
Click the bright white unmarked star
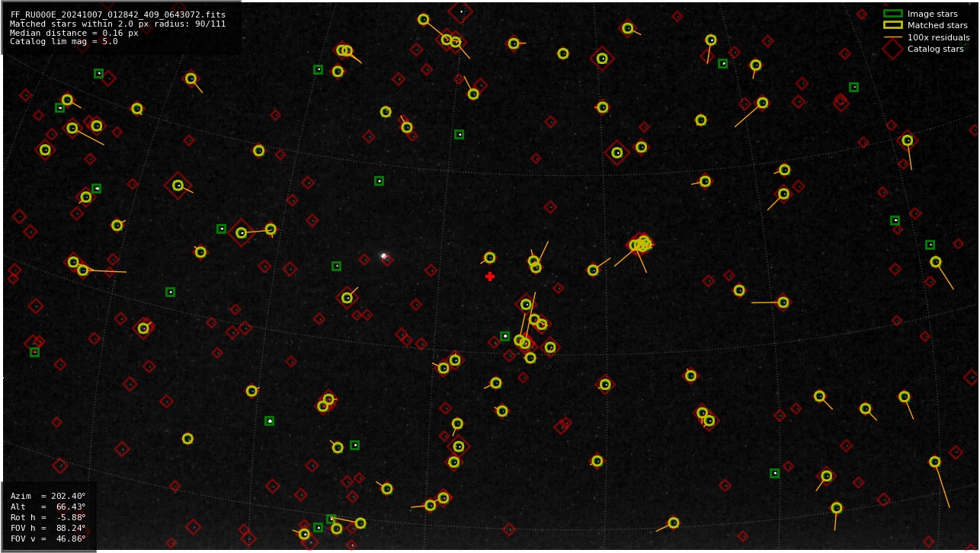384,256
